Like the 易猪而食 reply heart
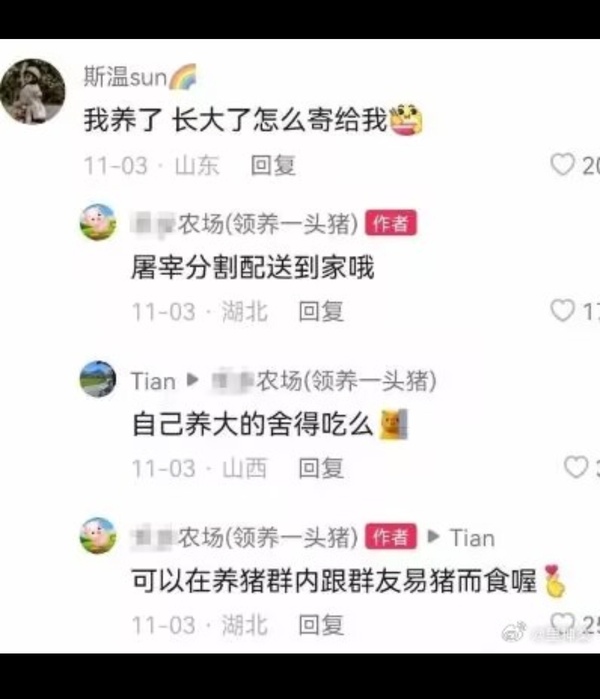The image size is (600, 699). [x=562, y=621]
